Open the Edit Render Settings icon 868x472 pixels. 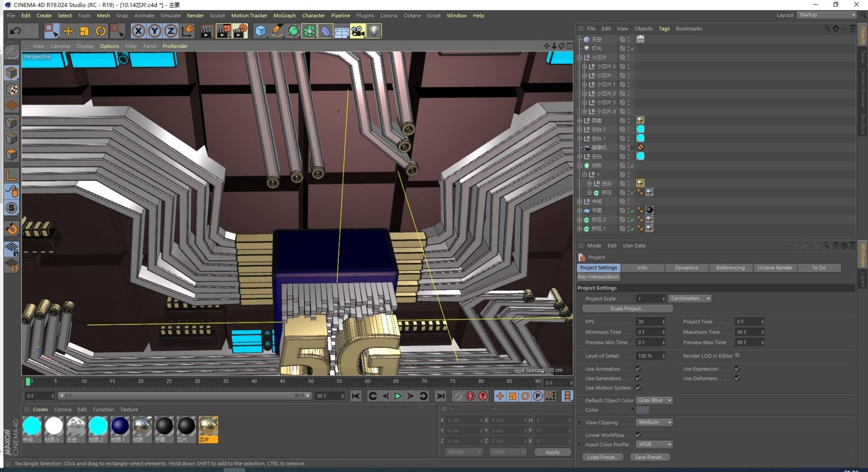pos(240,31)
